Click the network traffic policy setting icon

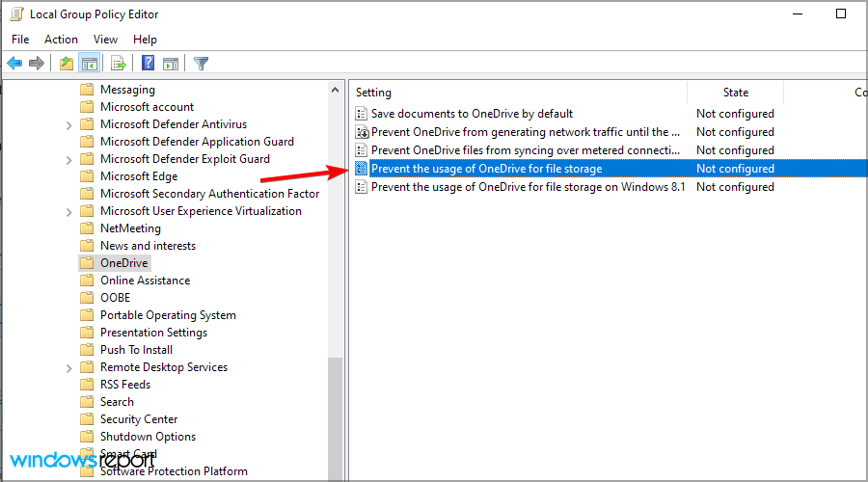[x=362, y=132]
